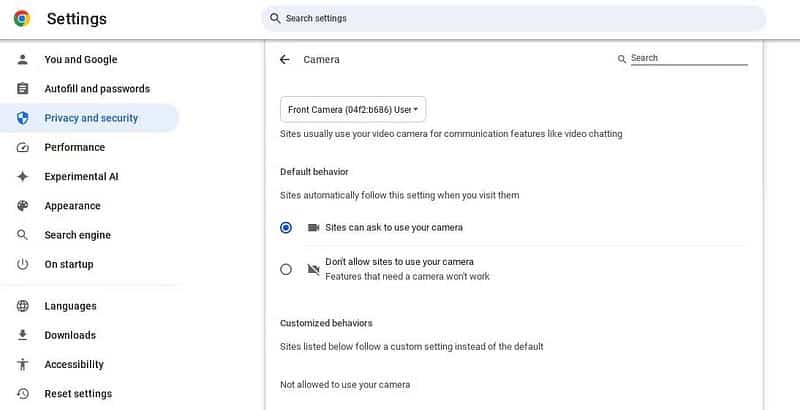This screenshot has width=800, height=410.
Task: Click the Accessibility person icon
Action: [23, 365]
